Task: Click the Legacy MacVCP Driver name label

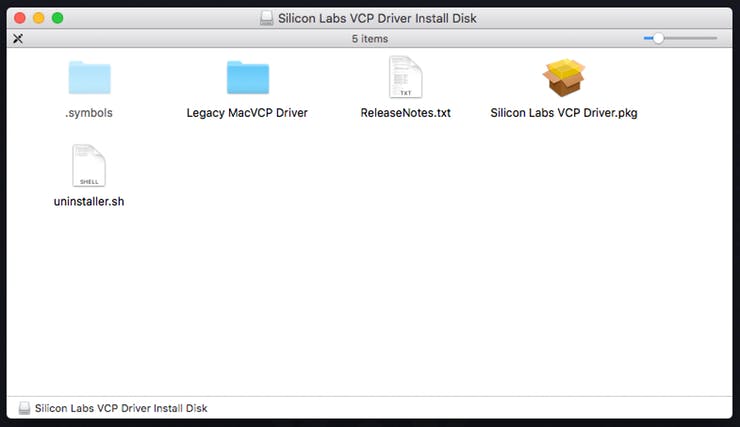Action: [x=247, y=113]
